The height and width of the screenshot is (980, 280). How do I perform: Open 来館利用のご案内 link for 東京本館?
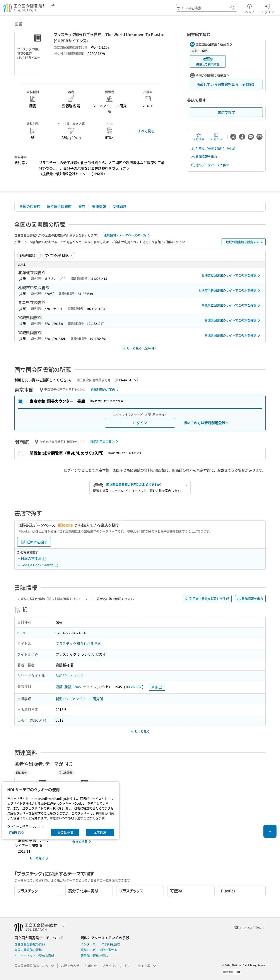coord(104,390)
